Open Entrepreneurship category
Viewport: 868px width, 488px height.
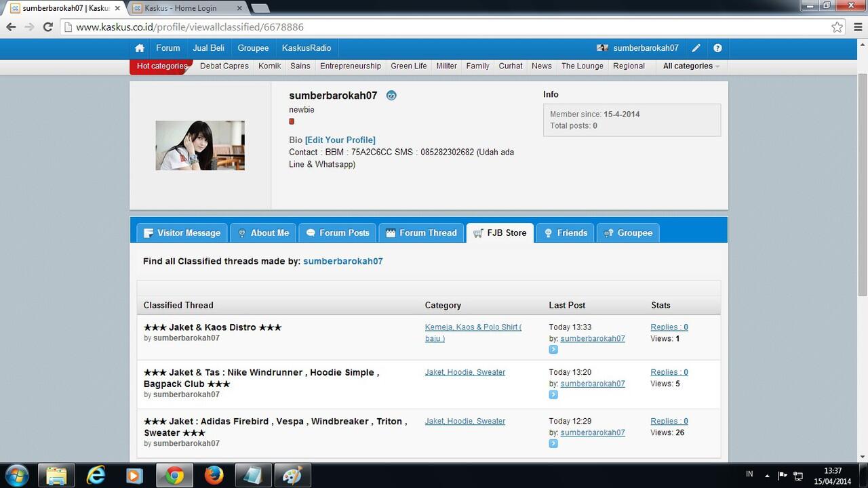click(351, 66)
